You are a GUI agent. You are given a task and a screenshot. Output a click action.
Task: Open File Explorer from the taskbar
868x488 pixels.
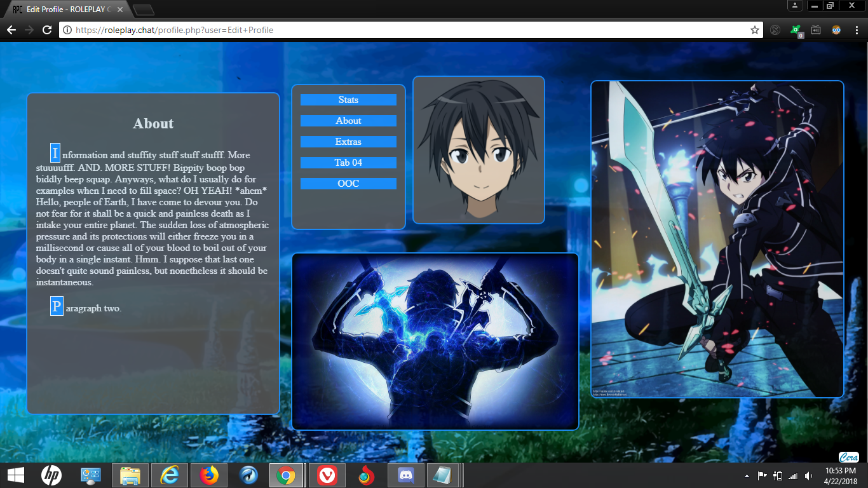pos(130,475)
